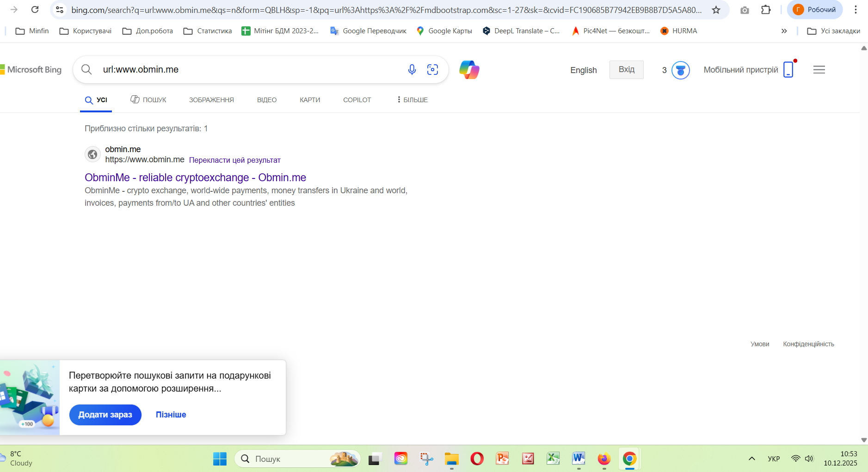
Task: Launch Opera browser from the taskbar
Action: pyautogui.click(x=477, y=459)
